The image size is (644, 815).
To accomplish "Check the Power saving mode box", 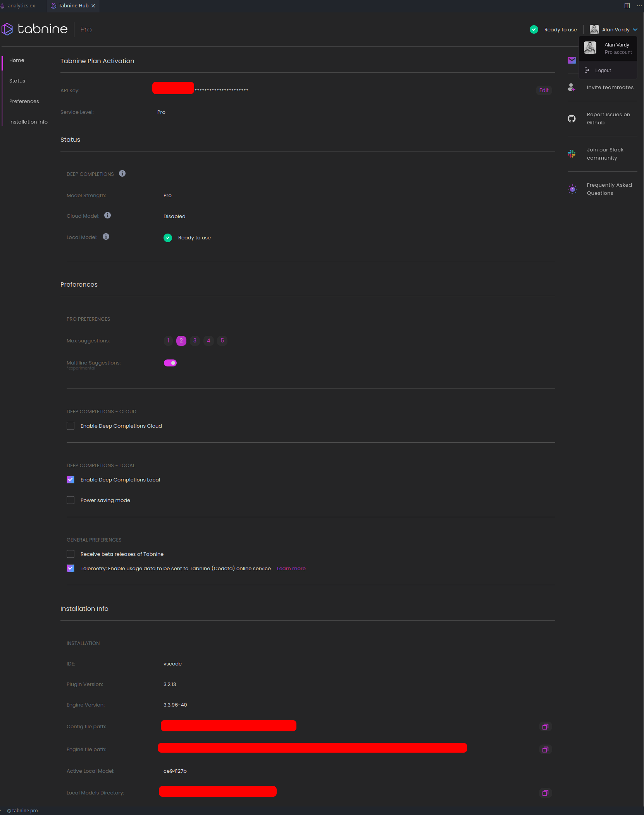I will coord(71,500).
